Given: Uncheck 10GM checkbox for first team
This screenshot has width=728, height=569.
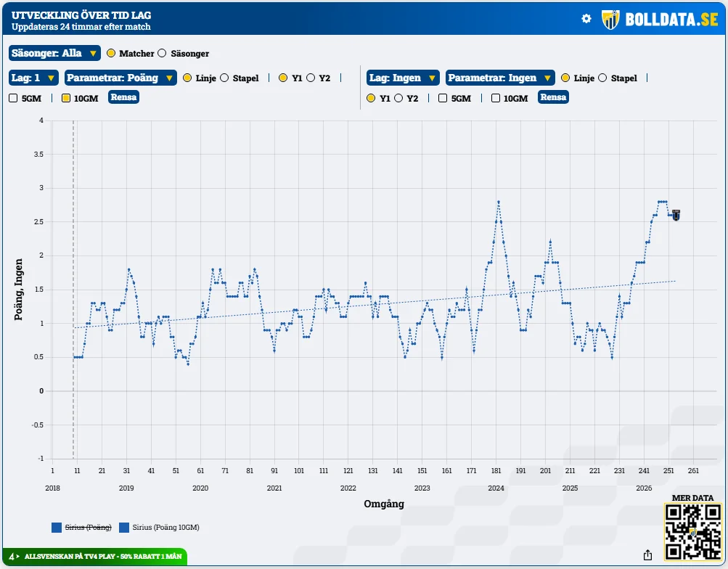Looking at the screenshot, I should pos(66,99).
